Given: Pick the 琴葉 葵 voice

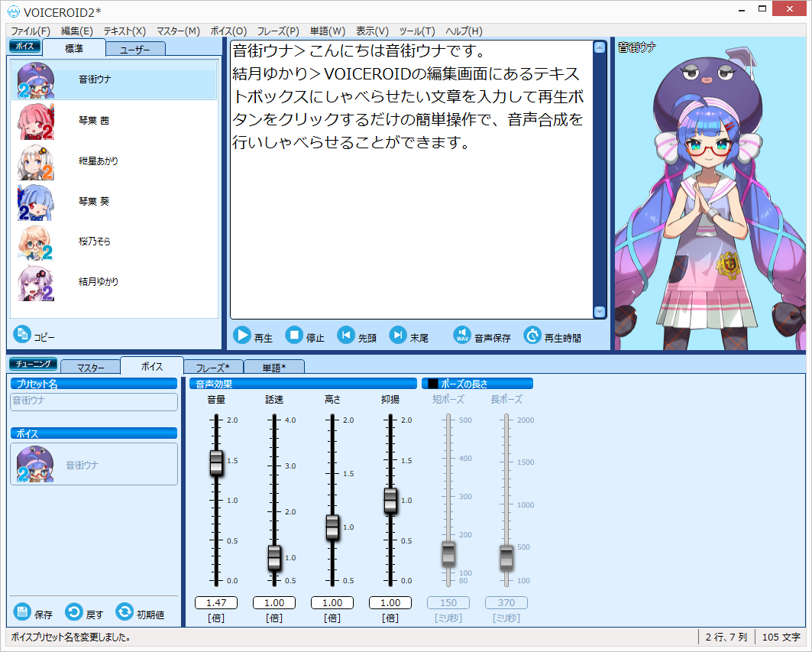Looking at the screenshot, I should (x=114, y=201).
